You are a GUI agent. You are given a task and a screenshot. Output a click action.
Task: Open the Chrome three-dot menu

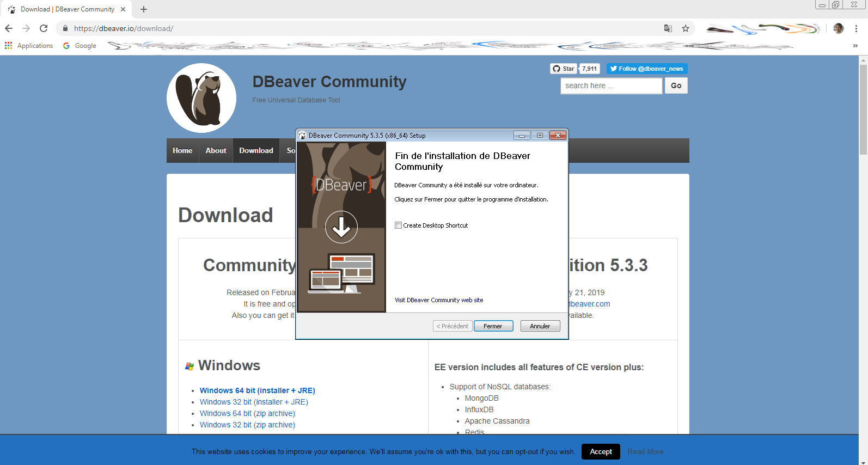(856, 28)
